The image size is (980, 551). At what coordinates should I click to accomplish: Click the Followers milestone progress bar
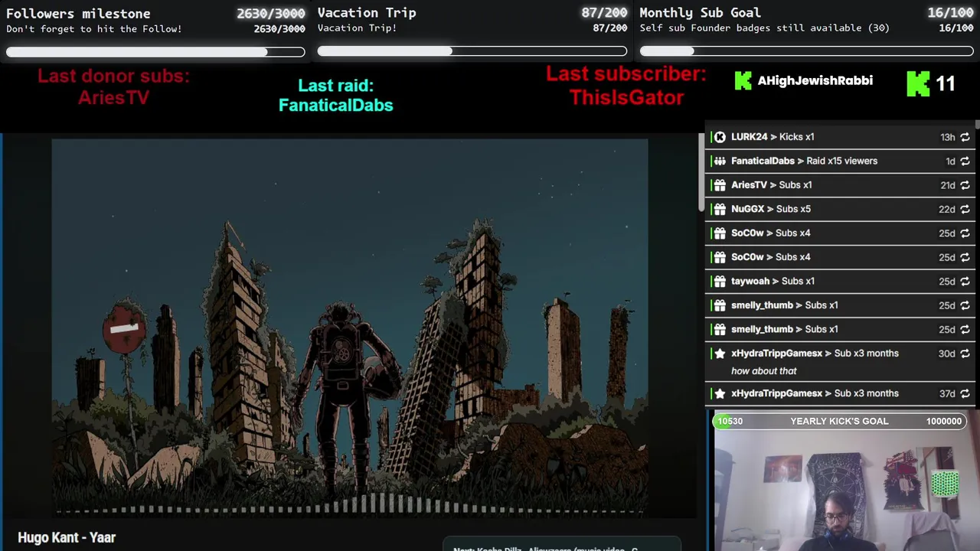click(x=155, y=52)
